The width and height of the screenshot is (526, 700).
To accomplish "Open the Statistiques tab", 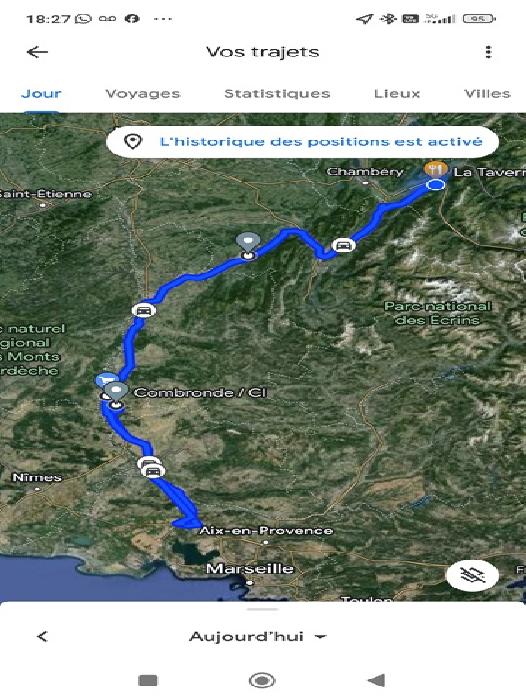I will click(x=277, y=94).
